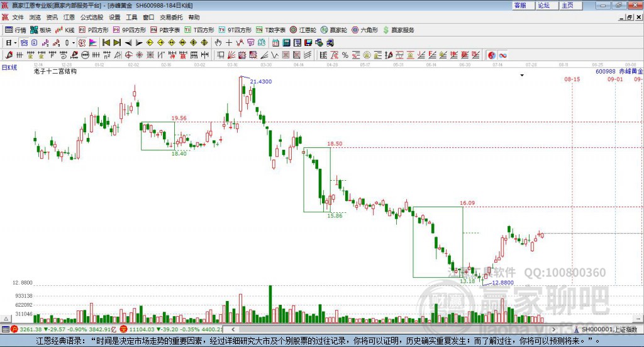This screenshot has width=644, height=347.
Task: Click the blue infinity loop icon
Action: (x=502, y=55)
